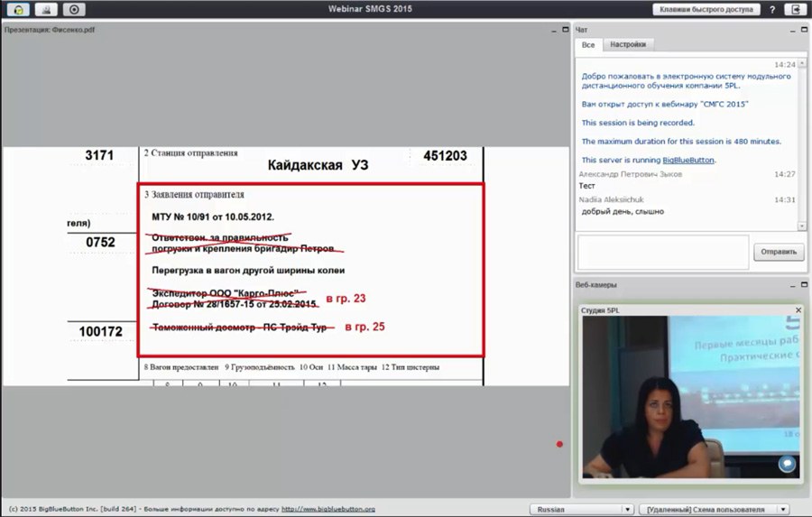Viewport: 812px width, 517px height.
Task: Maximize the presentation window panel
Action: coord(564,30)
